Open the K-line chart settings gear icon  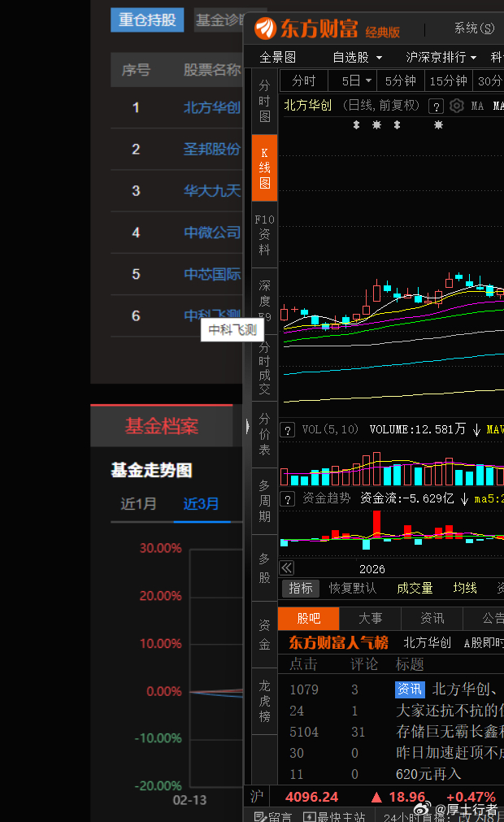pos(457,106)
